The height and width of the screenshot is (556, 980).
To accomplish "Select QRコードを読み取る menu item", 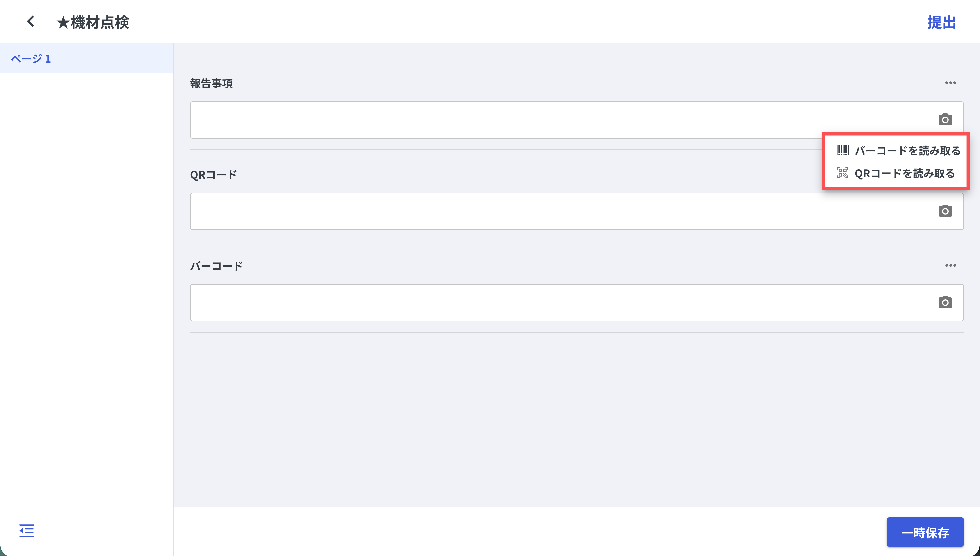I will pyautogui.click(x=904, y=173).
